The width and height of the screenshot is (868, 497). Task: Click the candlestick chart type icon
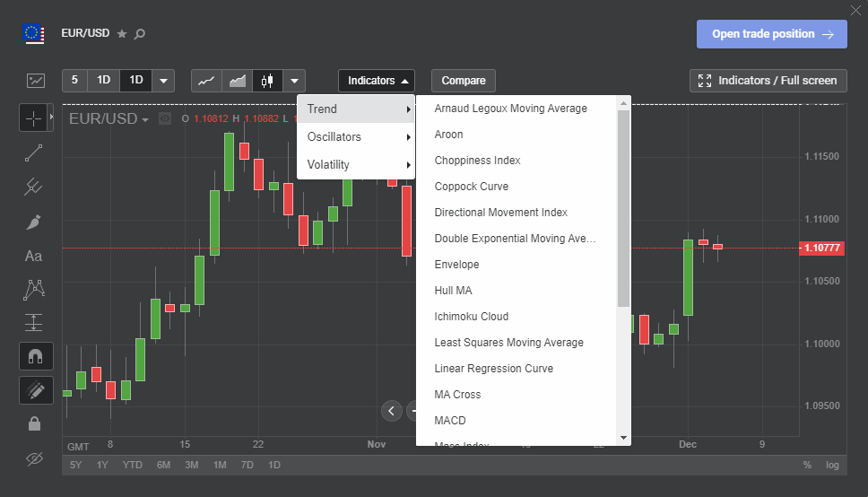pyautogui.click(x=266, y=81)
